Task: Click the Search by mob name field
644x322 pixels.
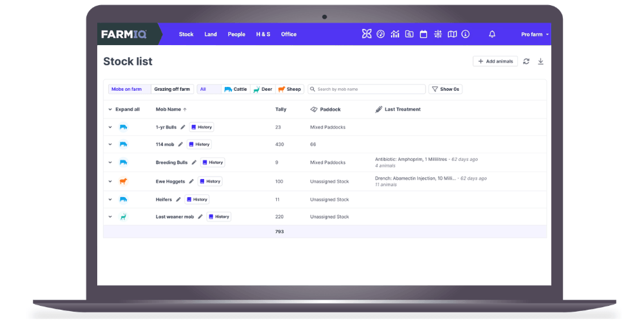Action: [367, 90]
